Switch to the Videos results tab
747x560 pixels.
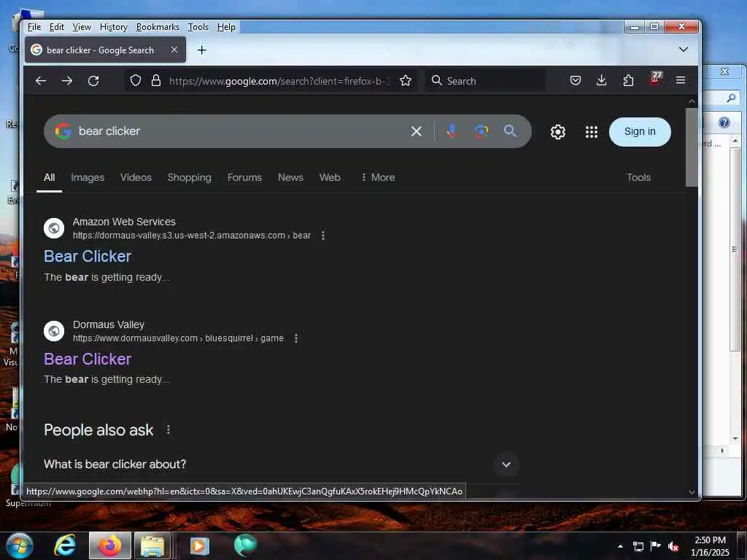(x=136, y=177)
